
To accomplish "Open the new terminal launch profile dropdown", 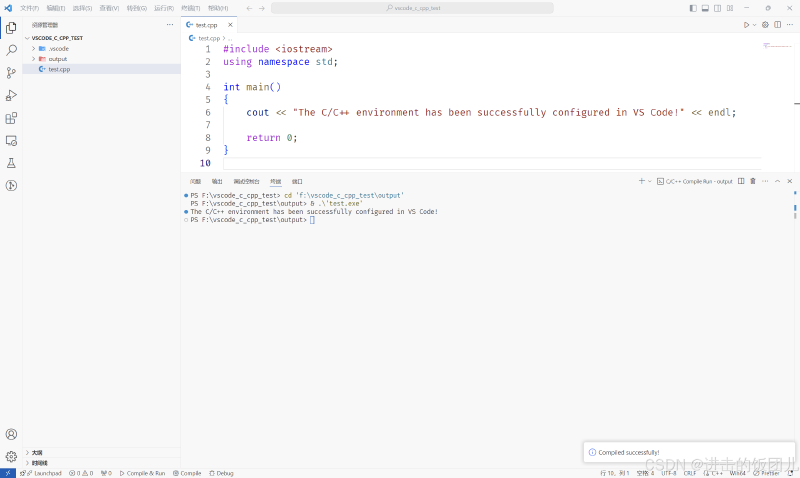I will tap(649, 181).
